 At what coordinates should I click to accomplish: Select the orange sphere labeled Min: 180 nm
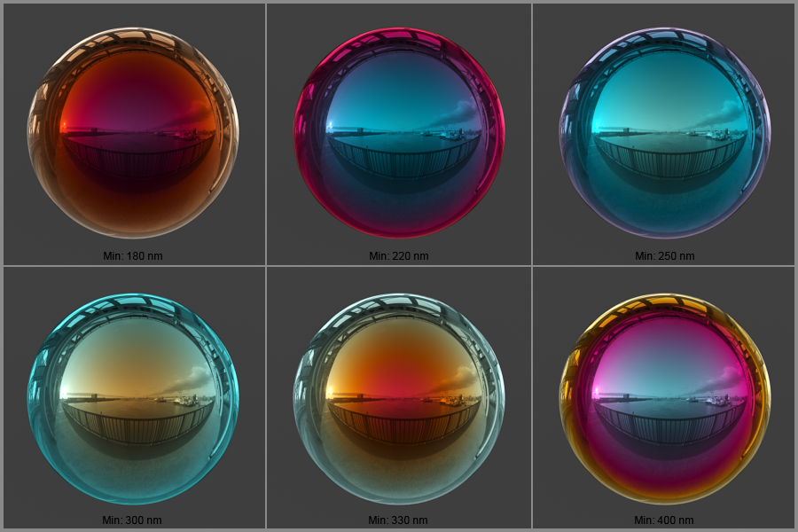coord(133,133)
